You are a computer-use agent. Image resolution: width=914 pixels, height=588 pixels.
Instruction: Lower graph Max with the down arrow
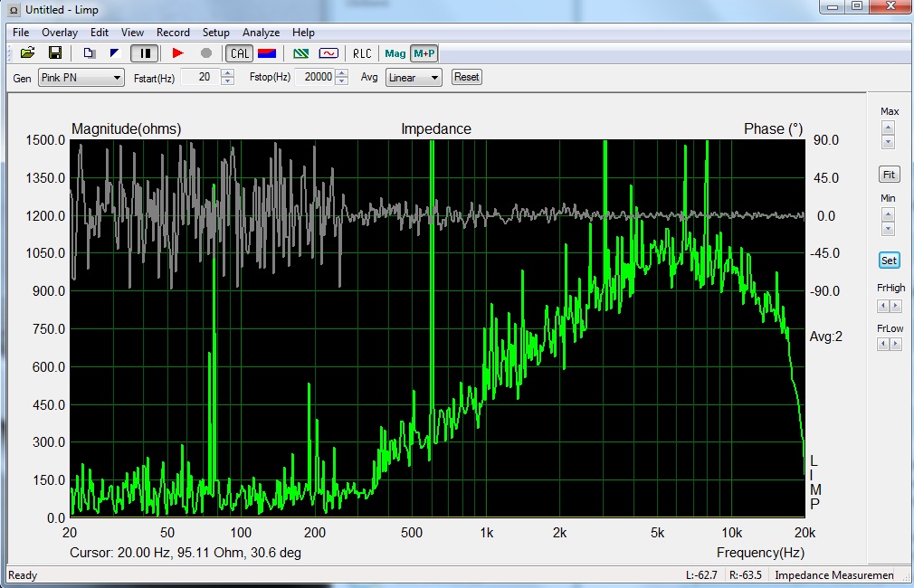pos(888,142)
